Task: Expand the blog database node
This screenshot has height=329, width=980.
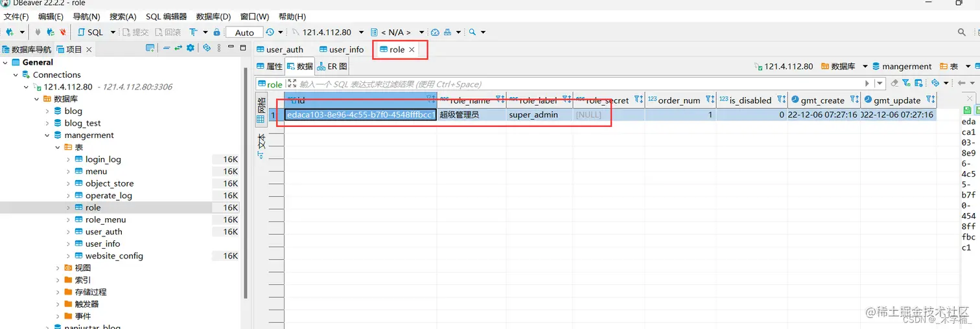Action: pos(47,111)
